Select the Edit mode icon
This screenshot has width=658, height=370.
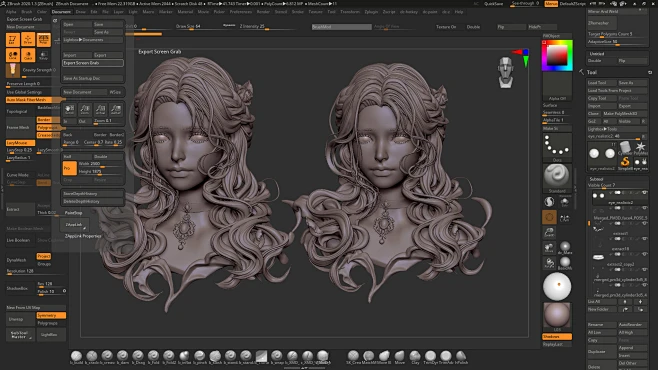(x=13, y=39)
